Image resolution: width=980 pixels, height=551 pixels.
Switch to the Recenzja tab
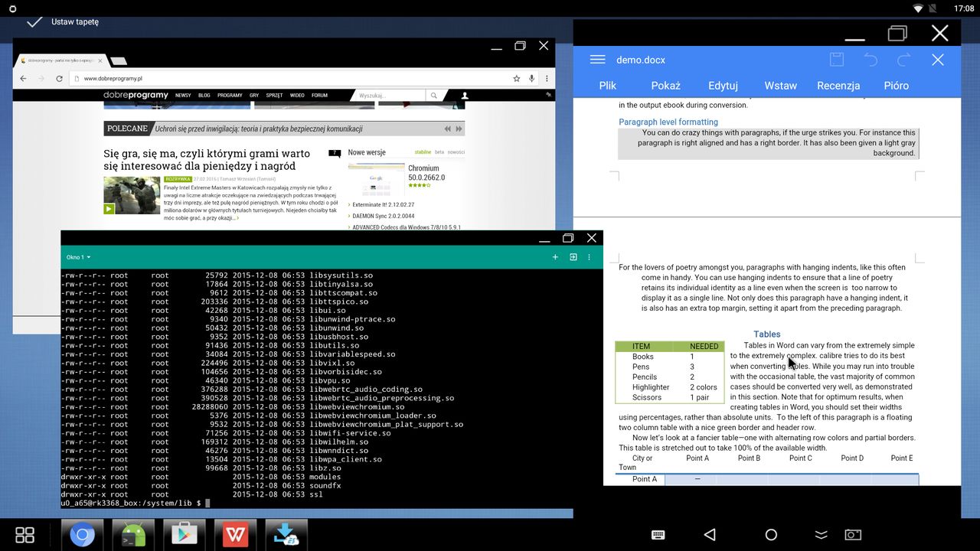[x=838, y=86]
